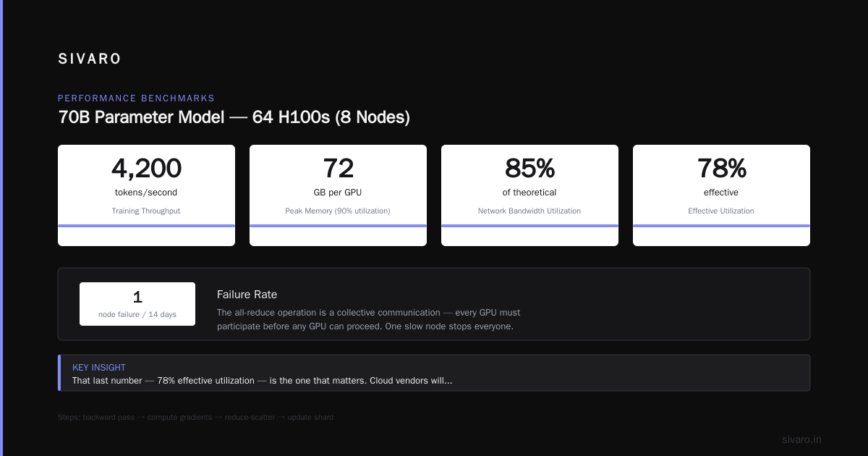Screen dimensions: 868x456
Task: Click the 70B Parameter Model title
Action: point(234,117)
